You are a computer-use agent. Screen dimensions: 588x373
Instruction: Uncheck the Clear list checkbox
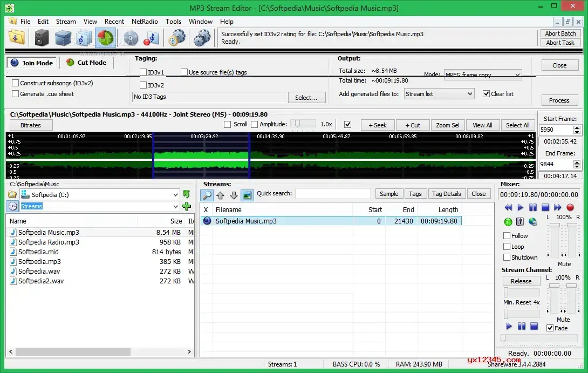click(x=486, y=94)
